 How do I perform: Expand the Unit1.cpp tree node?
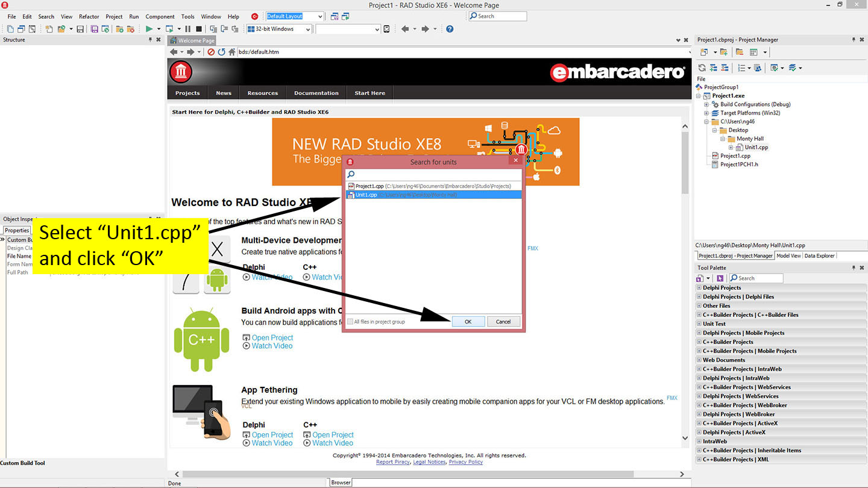tap(731, 147)
